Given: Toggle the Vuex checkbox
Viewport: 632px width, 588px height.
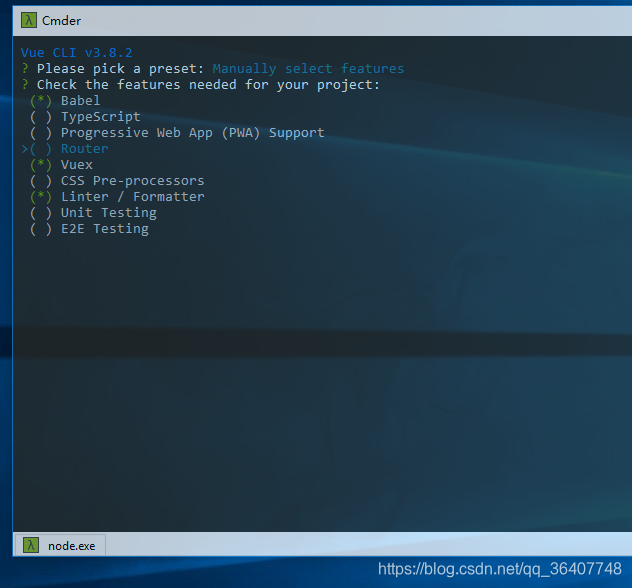Looking at the screenshot, I should (41, 164).
